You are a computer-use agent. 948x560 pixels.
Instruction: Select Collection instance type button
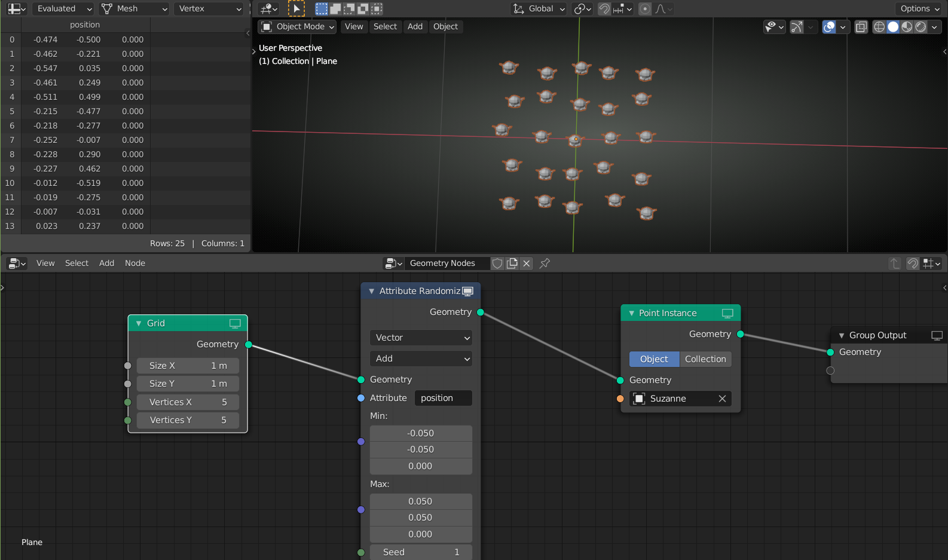coord(705,359)
